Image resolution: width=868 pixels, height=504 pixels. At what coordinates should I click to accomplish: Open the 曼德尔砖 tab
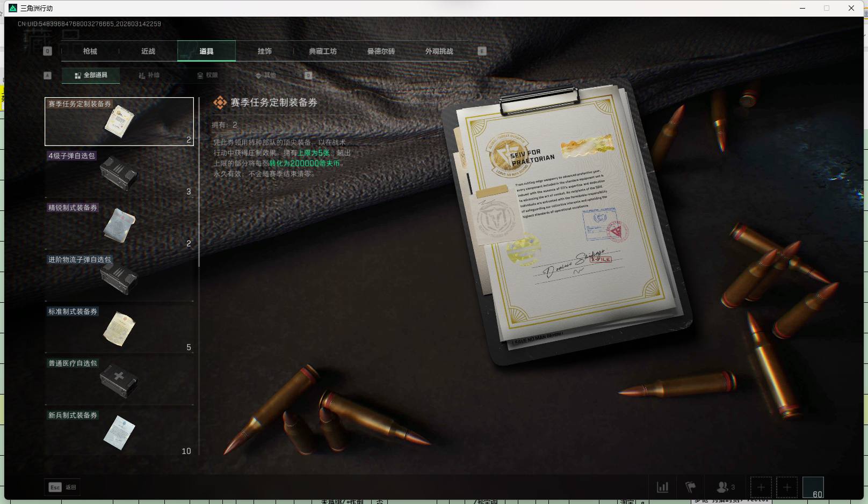click(381, 51)
